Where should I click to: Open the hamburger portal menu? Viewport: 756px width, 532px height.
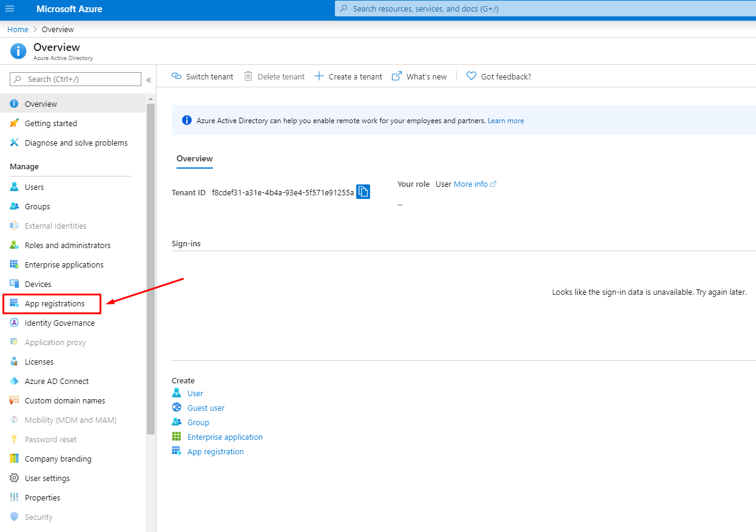tap(10, 9)
